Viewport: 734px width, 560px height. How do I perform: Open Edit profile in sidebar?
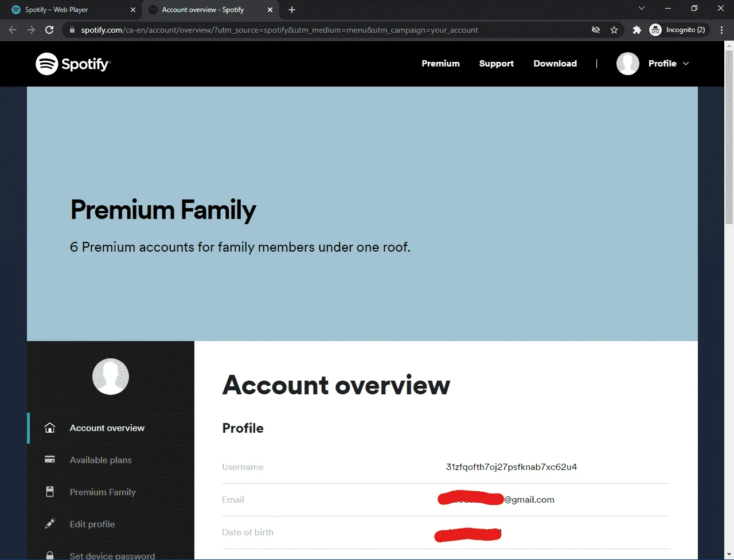(x=92, y=524)
